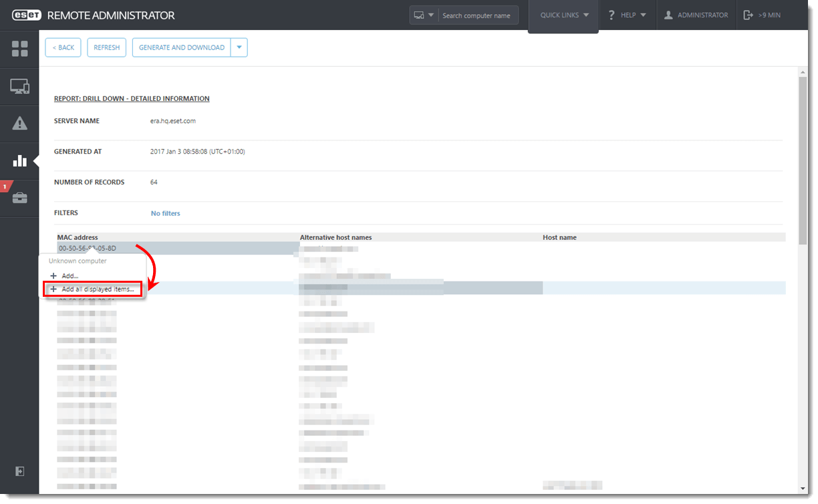Image resolution: width=818 pixels, height=504 pixels.
Task: Click the vertical scrollbar thumb
Action: 803,160
